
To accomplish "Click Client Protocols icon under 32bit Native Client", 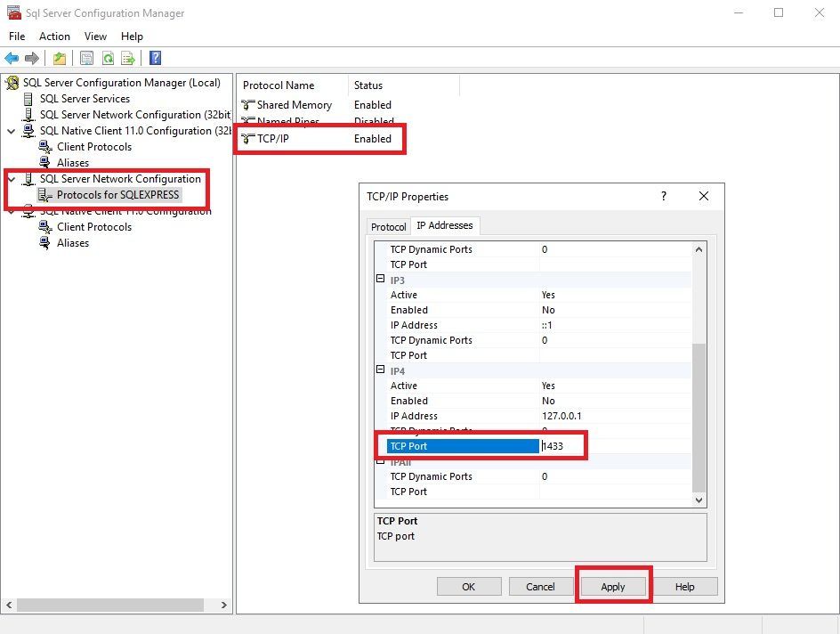I will pyautogui.click(x=45, y=147).
